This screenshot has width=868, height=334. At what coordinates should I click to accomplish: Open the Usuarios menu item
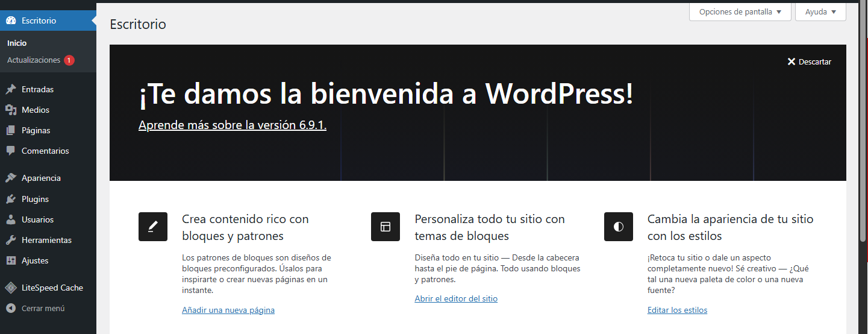point(37,219)
